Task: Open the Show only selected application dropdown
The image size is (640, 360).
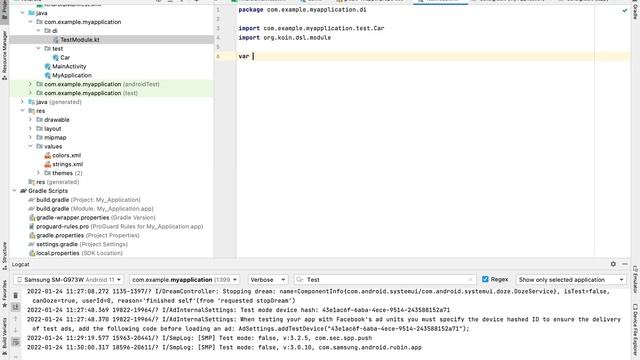Action: click(x=571, y=280)
